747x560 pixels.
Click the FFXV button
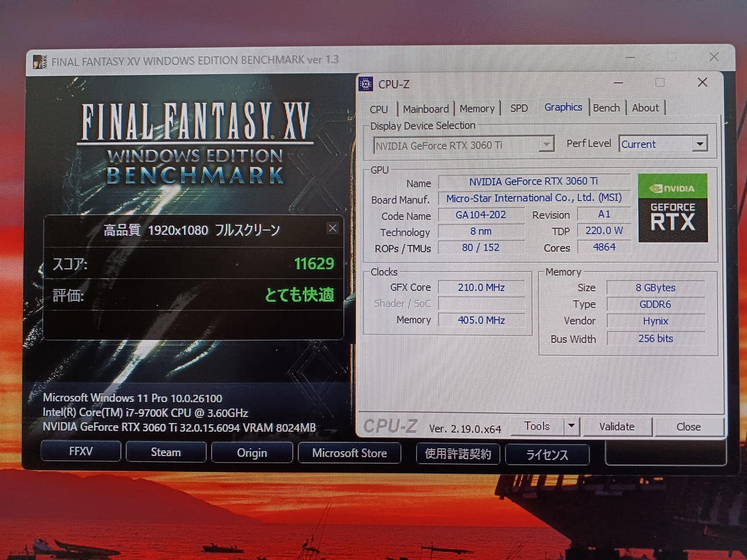(x=81, y=452)
